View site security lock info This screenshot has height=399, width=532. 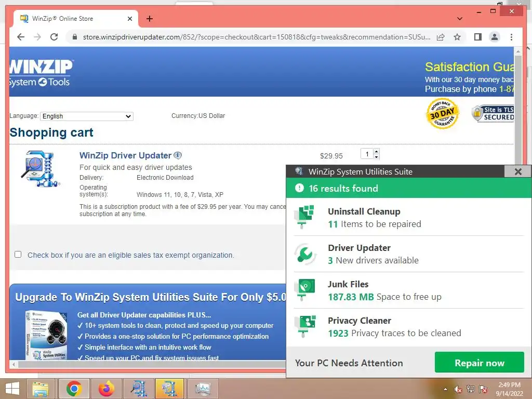(75, 37)
